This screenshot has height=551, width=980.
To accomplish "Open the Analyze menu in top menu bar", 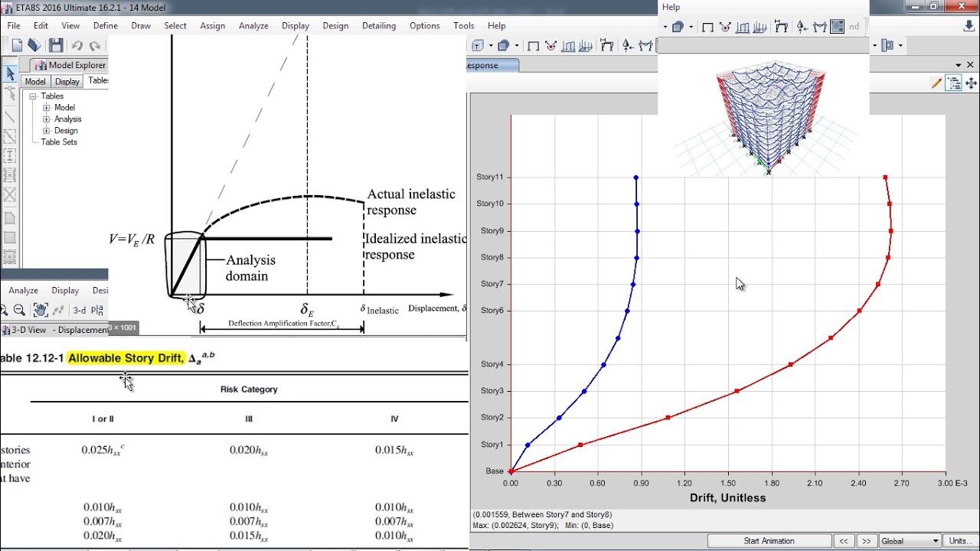I will pyautogui.click(x=253, y=25).
